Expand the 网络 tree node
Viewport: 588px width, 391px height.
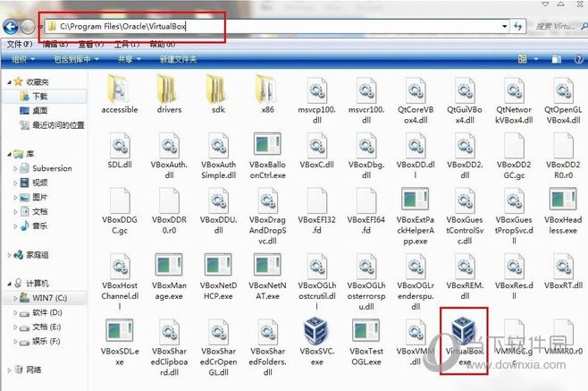pos(7,369)
